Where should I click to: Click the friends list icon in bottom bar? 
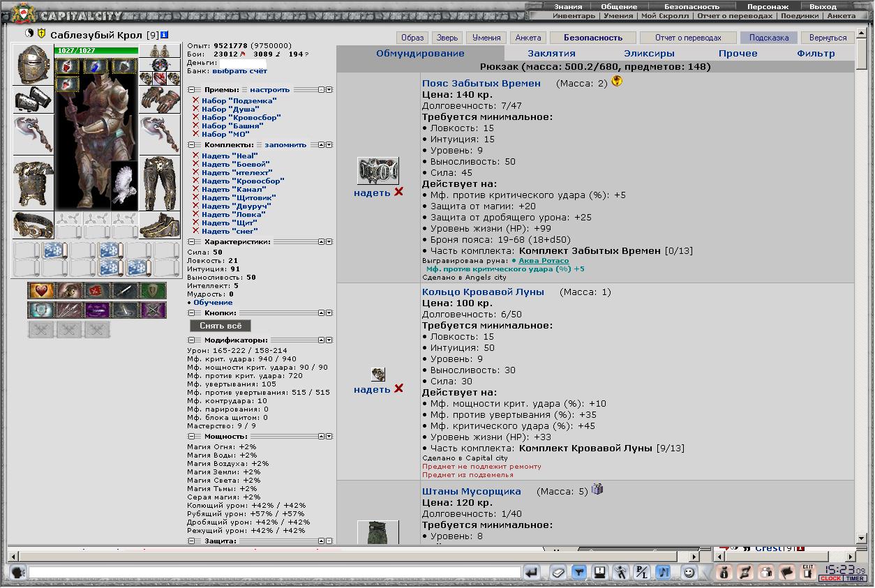[765, 572]
